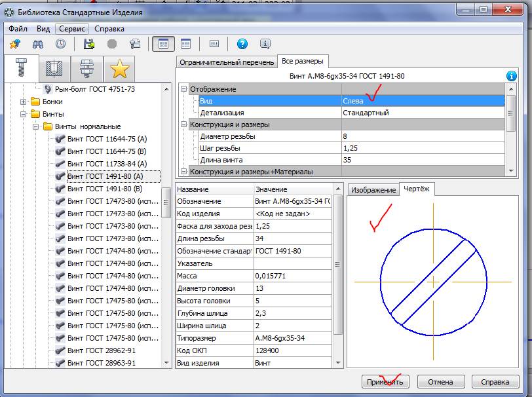Image resolution: width=532 pixels, height=397 pixels.
Task: Click the small panel display toolbar icon
Action: [x=214, y=44]
